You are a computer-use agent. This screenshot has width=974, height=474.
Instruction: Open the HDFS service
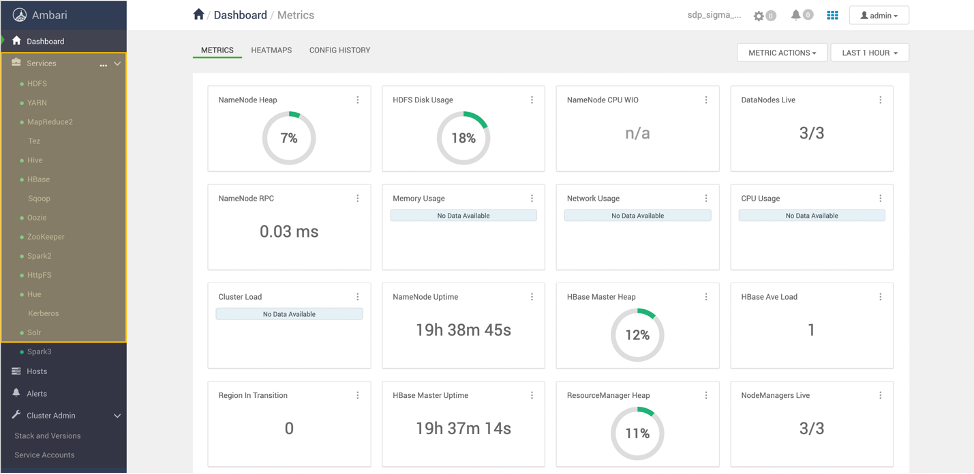pos(37,83)
